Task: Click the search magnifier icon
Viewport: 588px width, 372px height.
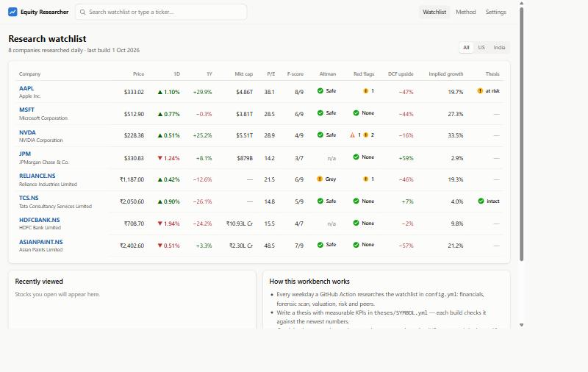Action: point(82,12)
